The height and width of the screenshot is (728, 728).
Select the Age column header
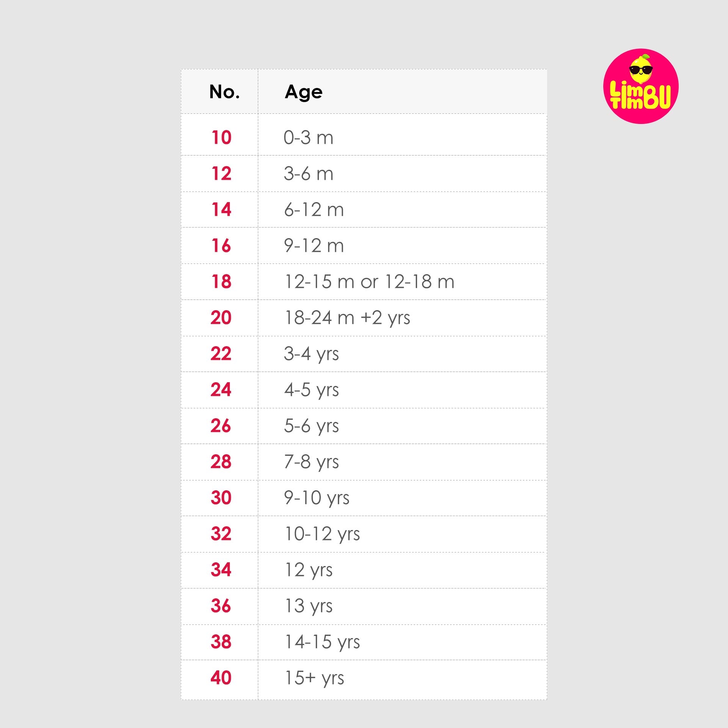[303, 92]
